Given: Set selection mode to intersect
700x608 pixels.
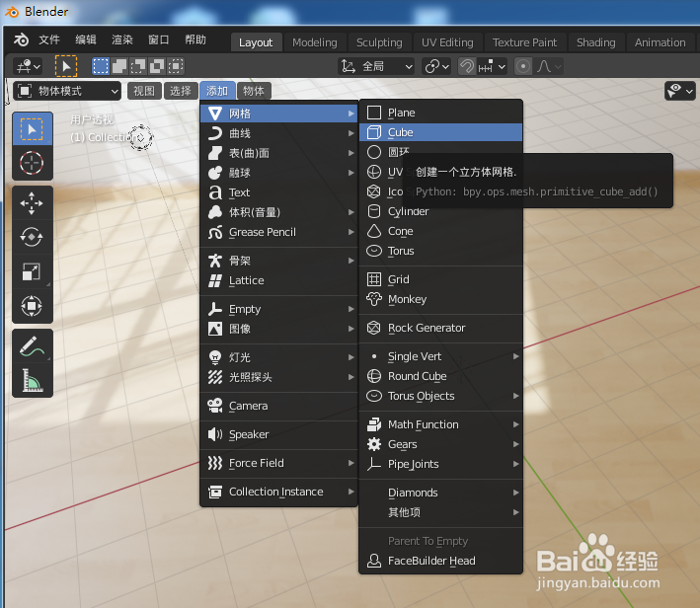Looking at the screenshot, I should click(x=176, y=66).
